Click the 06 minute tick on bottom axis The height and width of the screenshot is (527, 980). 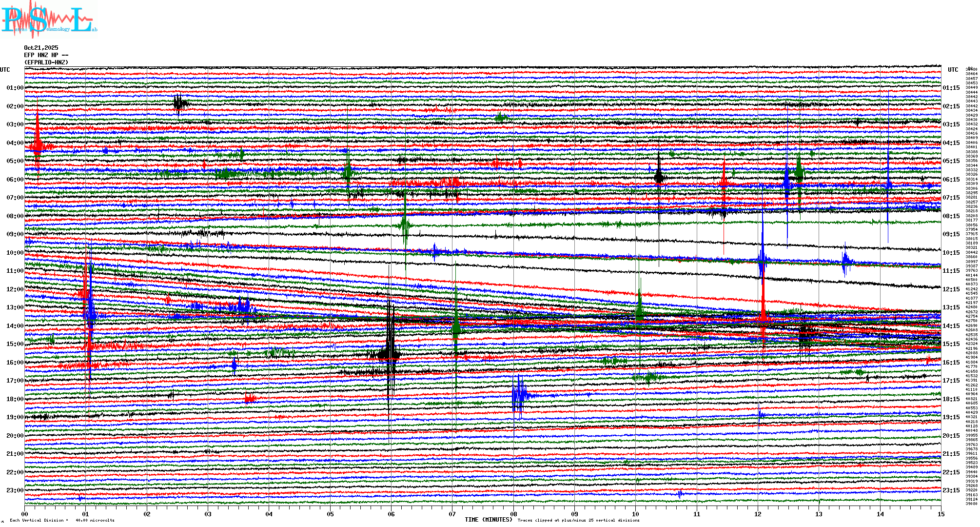[391, 514]
